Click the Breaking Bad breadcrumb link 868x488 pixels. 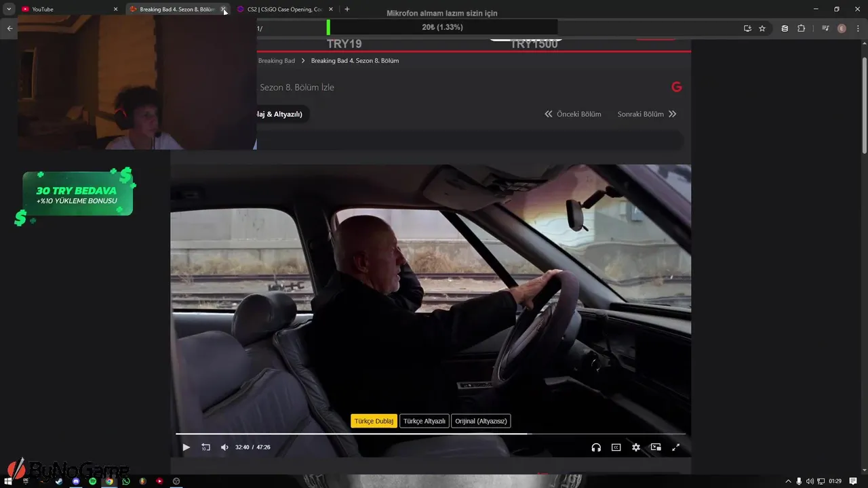[276, 60]
